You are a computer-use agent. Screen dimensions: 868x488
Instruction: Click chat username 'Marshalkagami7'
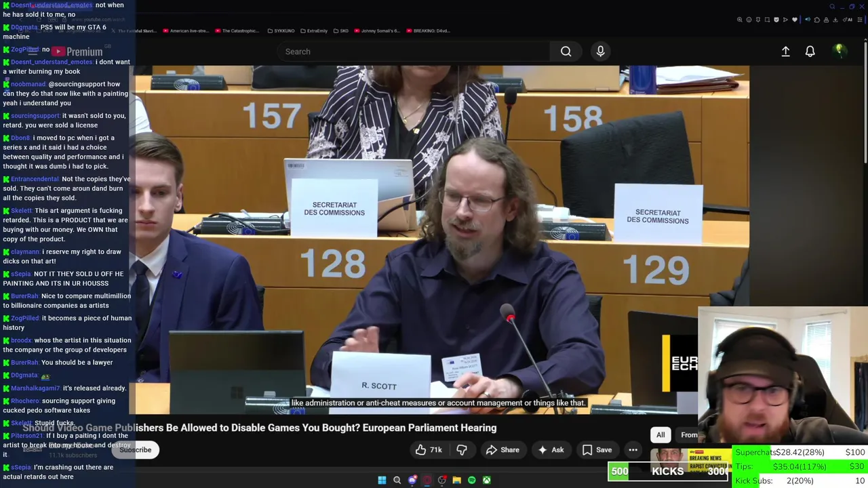pos(35,388)
